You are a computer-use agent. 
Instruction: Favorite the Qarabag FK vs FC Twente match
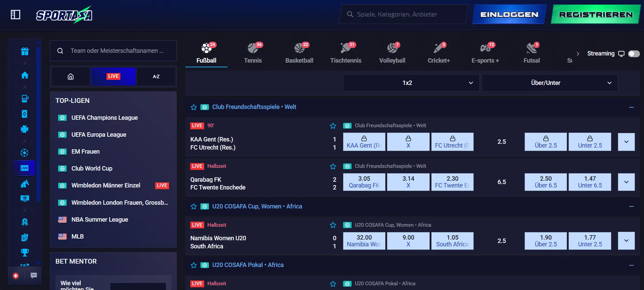click(333, 166)
